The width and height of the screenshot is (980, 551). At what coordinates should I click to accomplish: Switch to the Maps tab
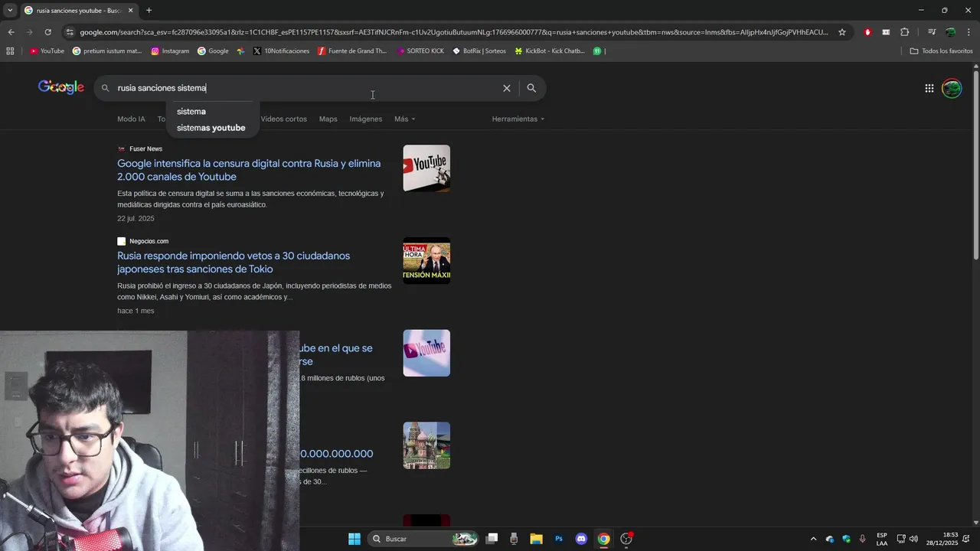coord(328,119)
